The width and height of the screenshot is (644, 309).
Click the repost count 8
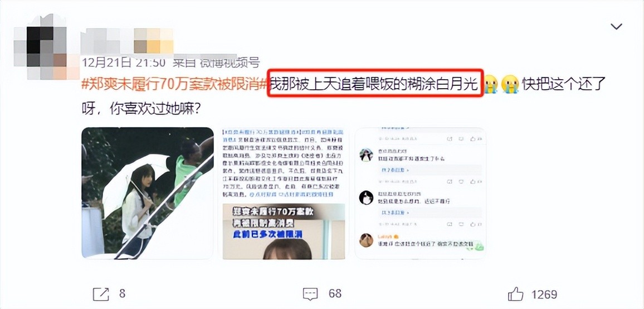click(122, 294)
